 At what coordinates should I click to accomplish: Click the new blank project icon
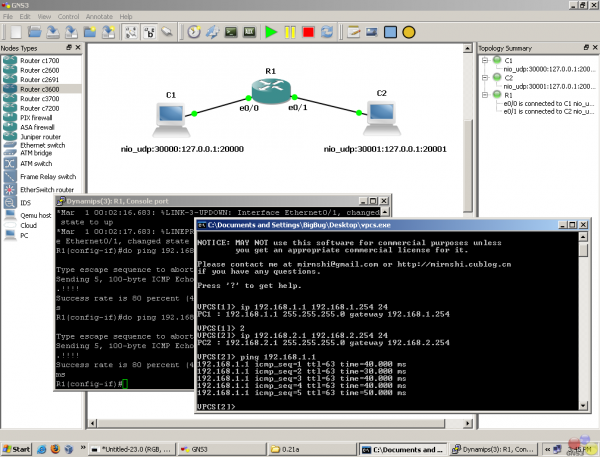[15, 32]
